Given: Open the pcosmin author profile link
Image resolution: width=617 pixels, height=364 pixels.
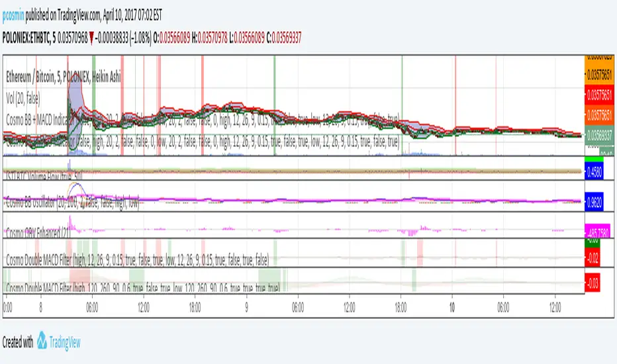Looking at the screenshot, I should pyautogui.click(x=13, y=15).
